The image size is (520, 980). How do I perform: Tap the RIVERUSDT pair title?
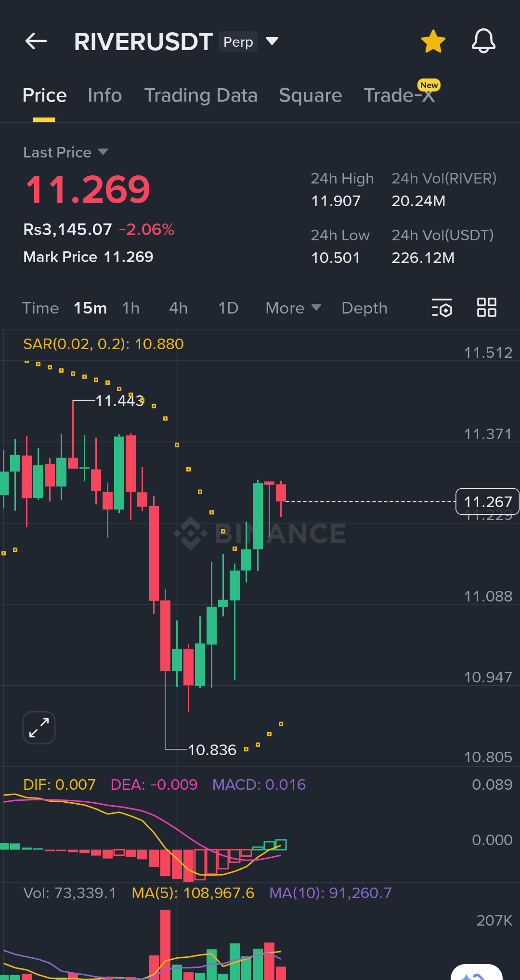click(x=143, y=41)
